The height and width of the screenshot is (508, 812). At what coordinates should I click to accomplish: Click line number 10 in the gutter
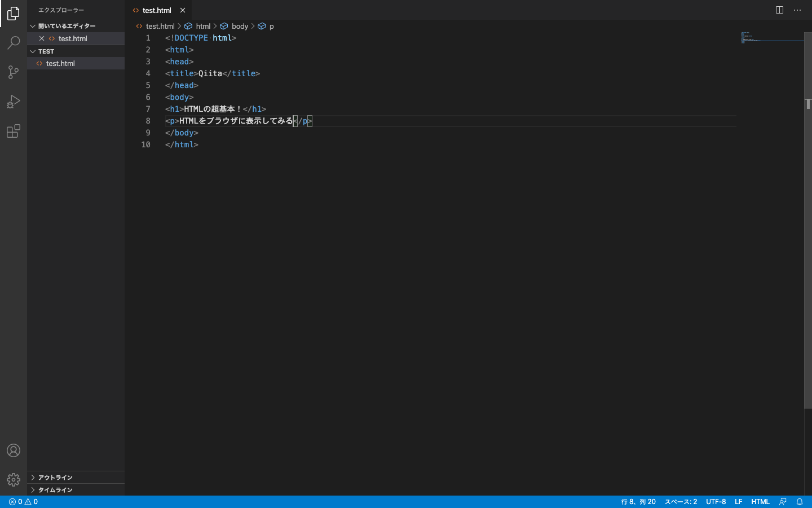point(145,144)
